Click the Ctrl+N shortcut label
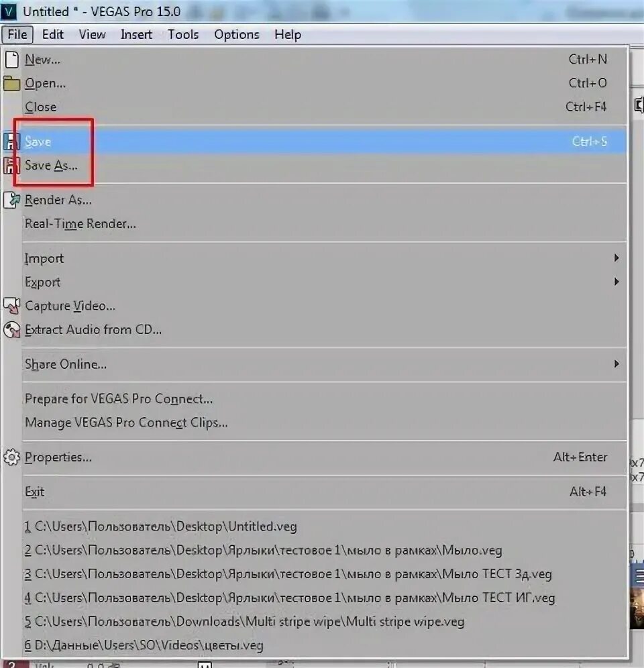The image size is (644, 668). [588, 59]
